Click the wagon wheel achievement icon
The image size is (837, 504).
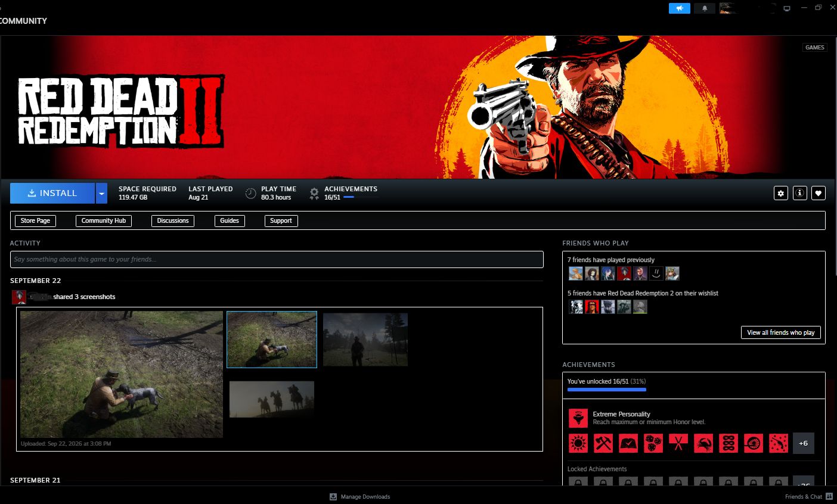click(754, 443)
